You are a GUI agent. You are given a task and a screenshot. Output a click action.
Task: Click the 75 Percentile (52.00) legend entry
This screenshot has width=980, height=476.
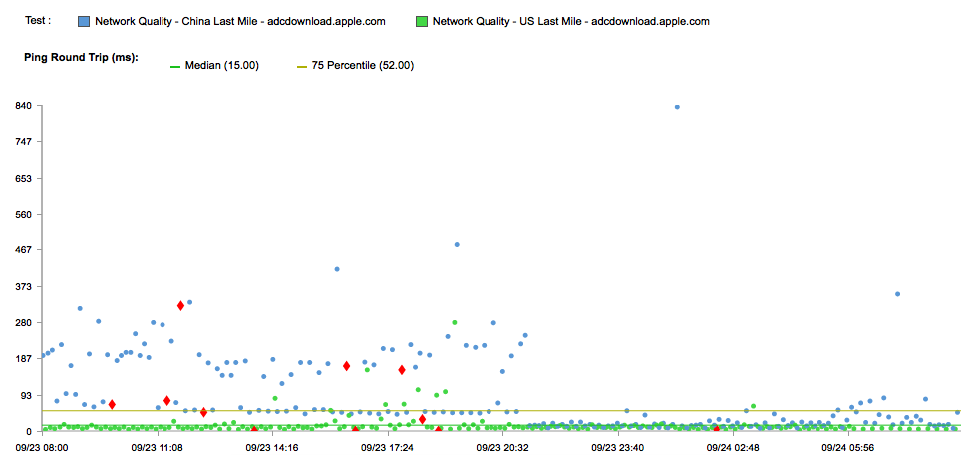point(355,65)
